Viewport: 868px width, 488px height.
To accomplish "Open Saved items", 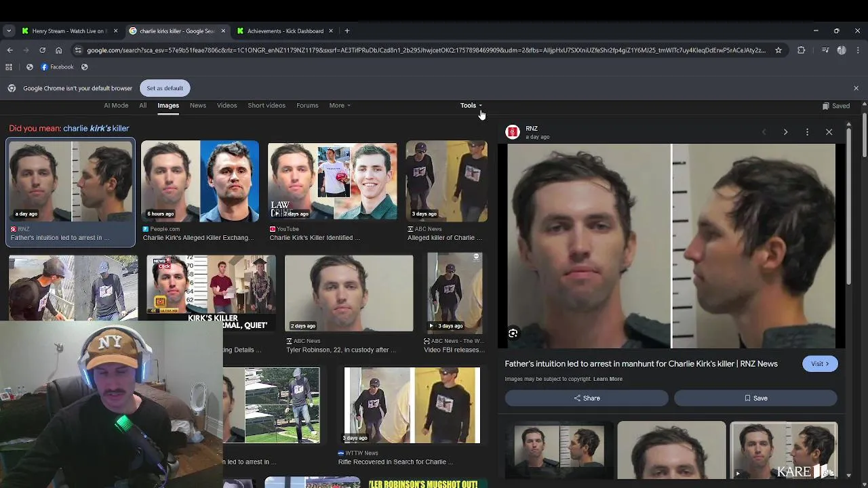I will point(836,106).
